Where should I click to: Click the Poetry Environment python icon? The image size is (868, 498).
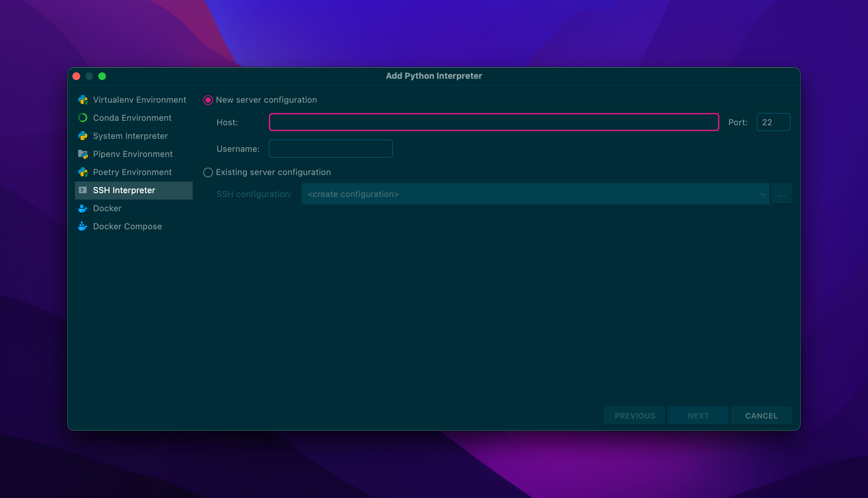point(83,172)
